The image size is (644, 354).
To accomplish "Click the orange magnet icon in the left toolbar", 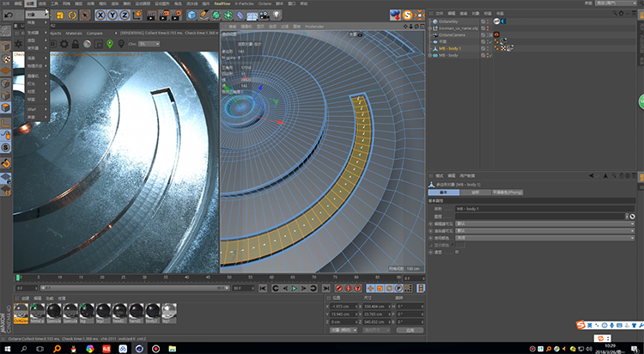I will pyautogui.click(x=5, y=163).
